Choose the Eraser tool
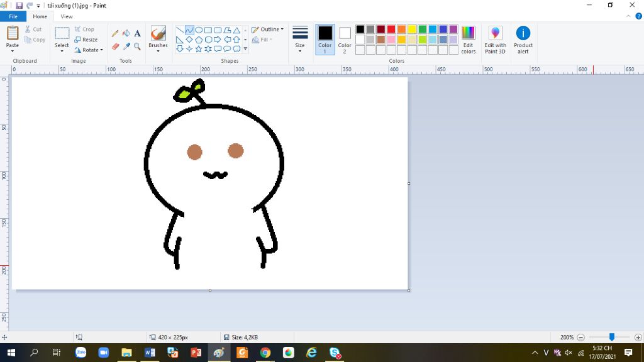644x362 pixels. pyautogui.click(x=116, y=47)
